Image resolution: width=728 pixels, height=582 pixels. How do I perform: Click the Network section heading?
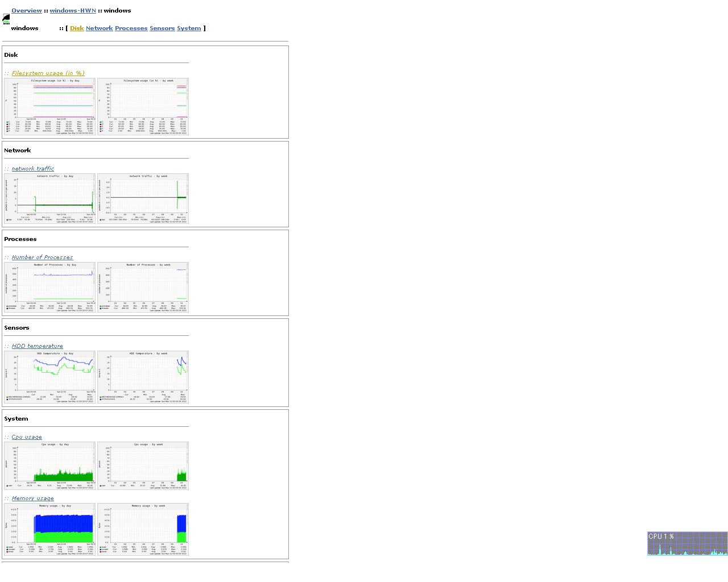point(18,151)
